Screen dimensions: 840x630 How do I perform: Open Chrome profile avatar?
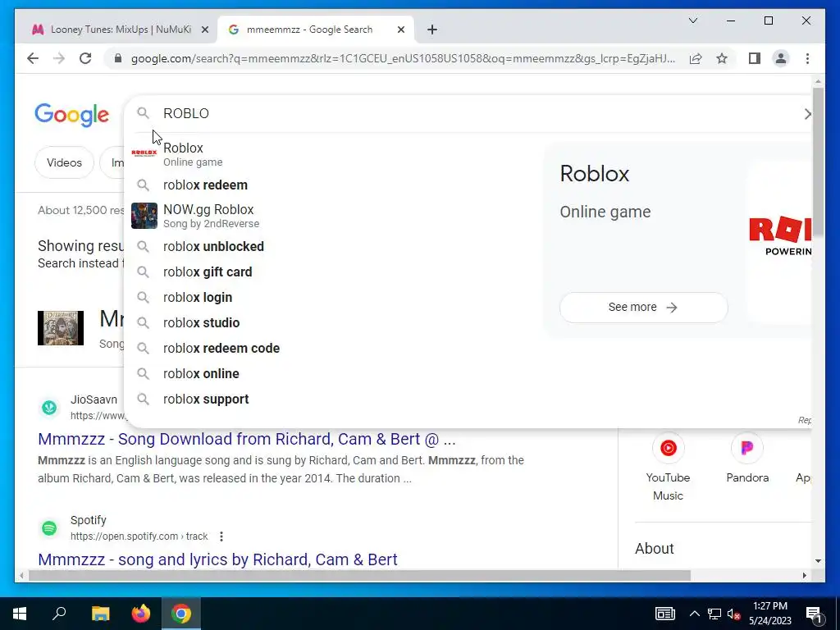781,58
